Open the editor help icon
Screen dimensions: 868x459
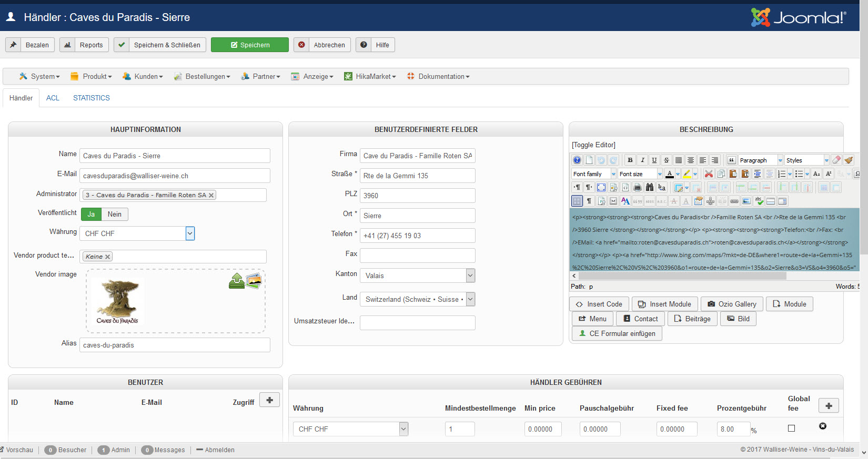click(x=577, y=160)
